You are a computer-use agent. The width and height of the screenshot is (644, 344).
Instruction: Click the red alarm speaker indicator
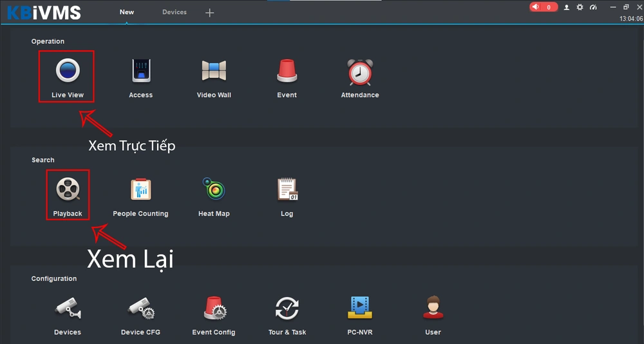(x=544, y=7)
